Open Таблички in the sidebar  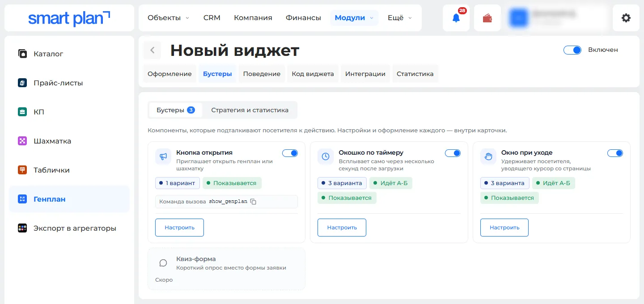[x=69, y=170]
